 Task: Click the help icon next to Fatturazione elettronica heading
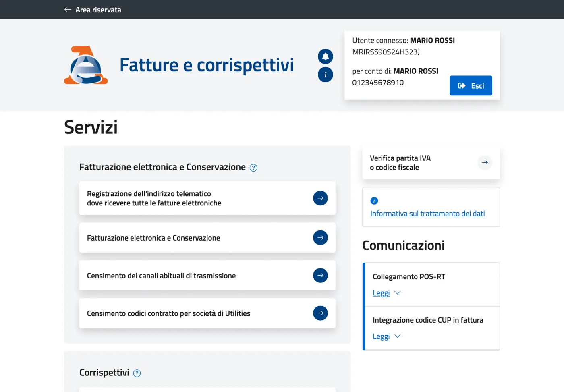(x=253, y=168)
